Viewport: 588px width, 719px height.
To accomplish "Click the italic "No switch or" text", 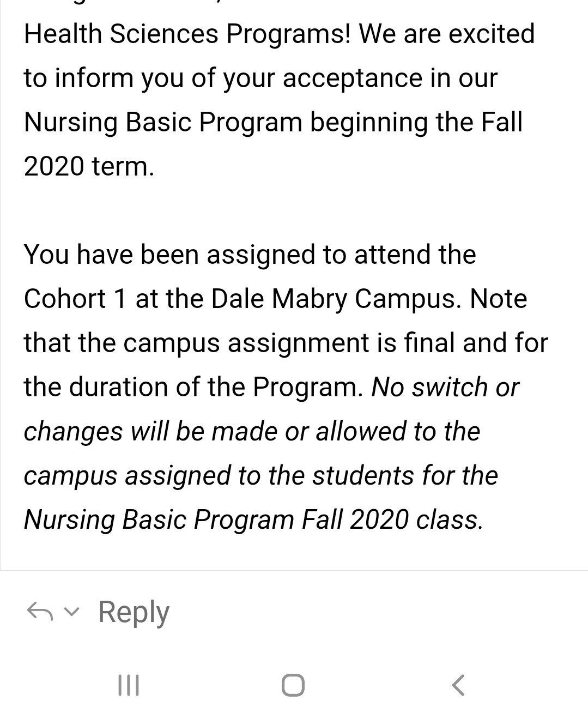I will (445, 387).
